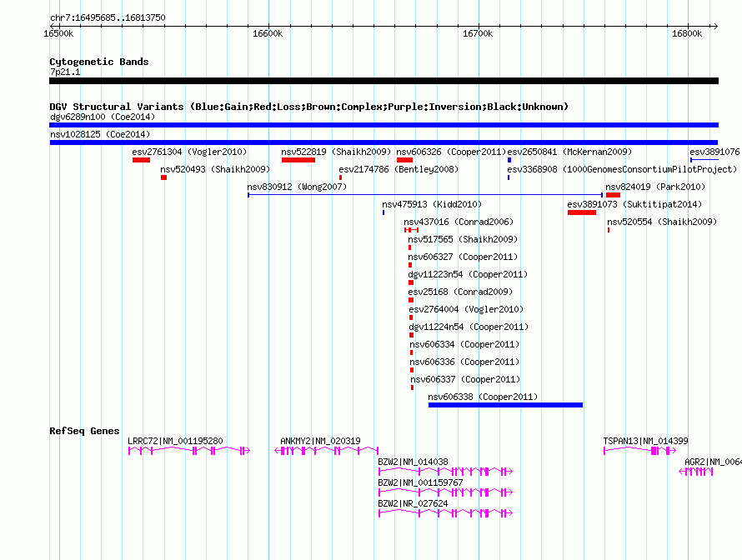Click the nsv437016 red loss marker

pyautogui.click(x=411, y=230)
